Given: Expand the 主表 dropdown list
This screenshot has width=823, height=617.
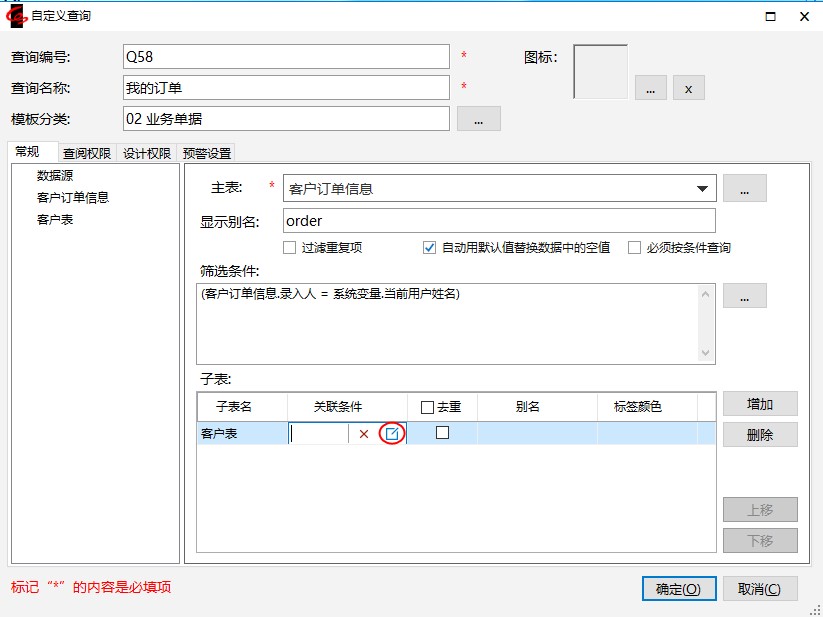Looking at the screenshot, I should pyautogui.click(x=703, y=188).
